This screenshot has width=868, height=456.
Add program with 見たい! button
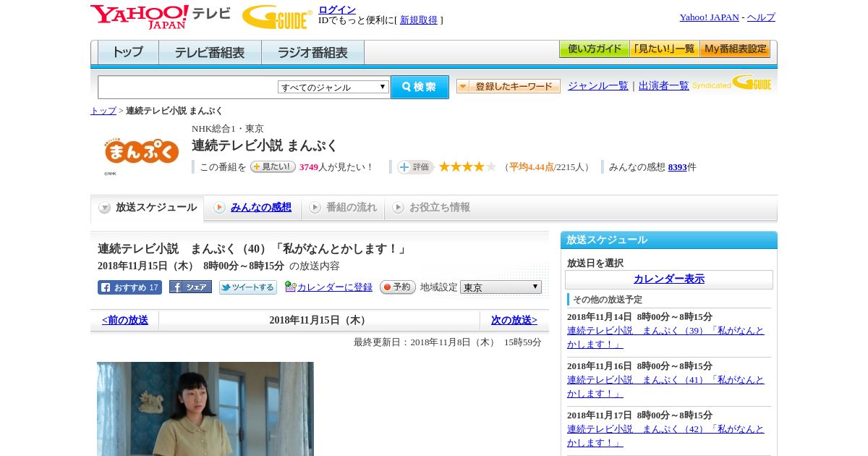(273, 166)
